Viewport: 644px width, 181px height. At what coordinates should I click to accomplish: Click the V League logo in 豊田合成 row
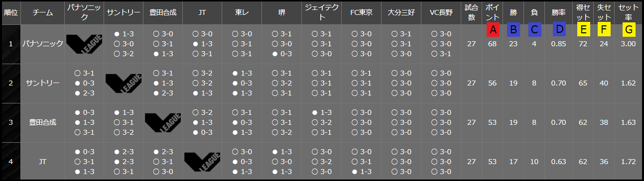[163, 122]
